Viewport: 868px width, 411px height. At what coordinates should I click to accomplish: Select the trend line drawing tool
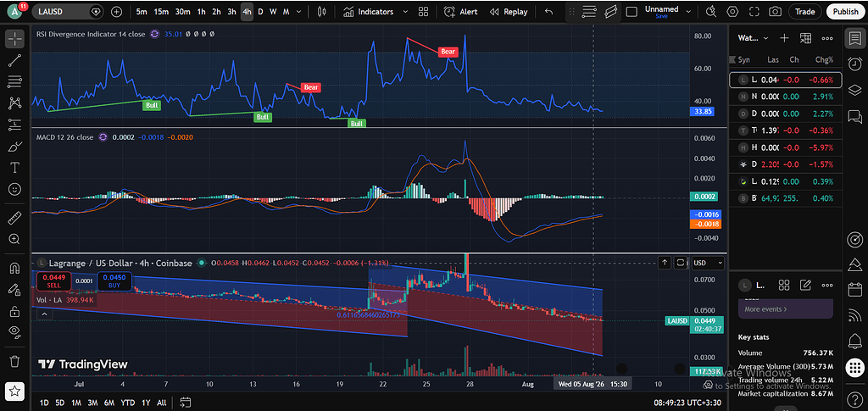coord(15,60)
